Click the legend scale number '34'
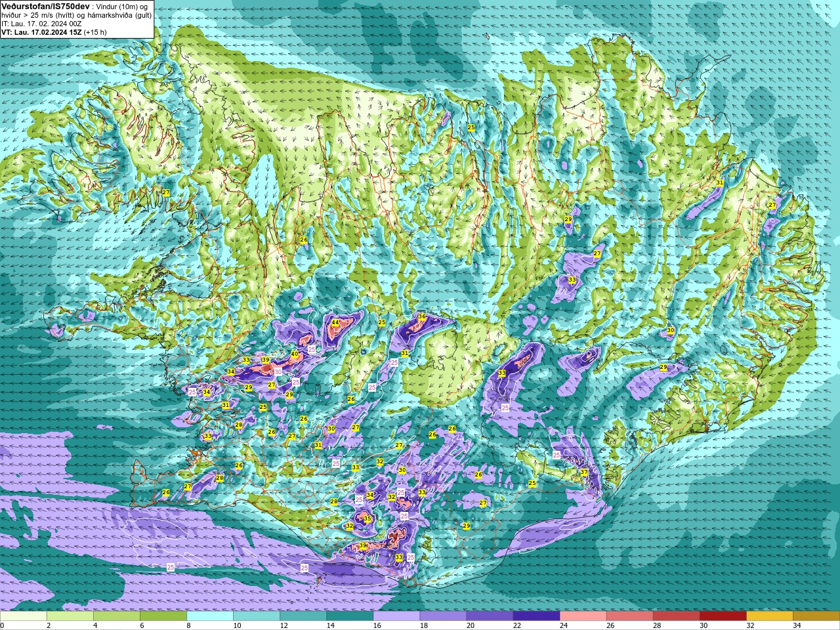Viewport: 840px width, 630px height. [x=797, y=625]
